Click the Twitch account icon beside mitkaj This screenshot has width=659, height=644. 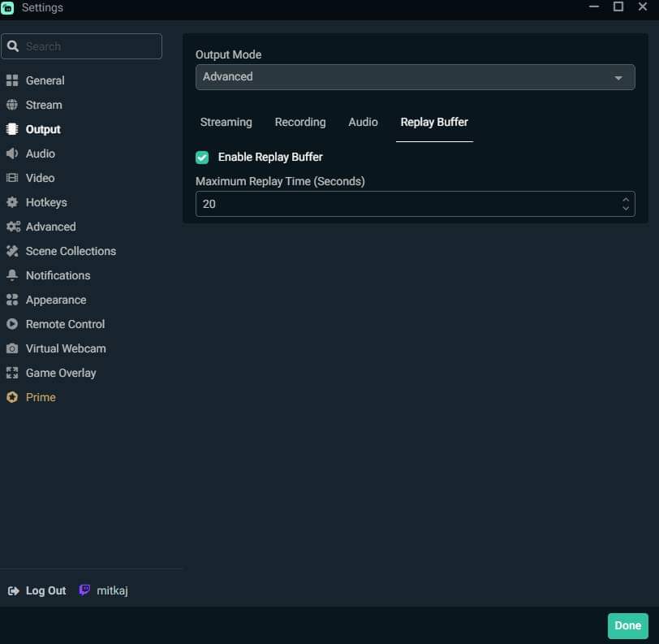pyautogui.click(x=84, y=590)
